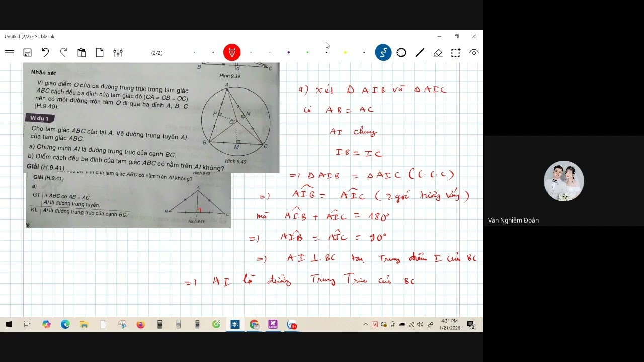This screenshot has width=644, height=362.
Task: Click the name label Văn Nghiêm Đoàn
Action: (x=513, y=220)
